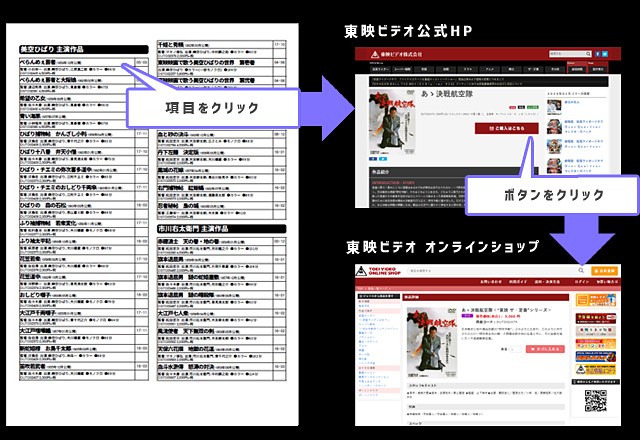Click the third thumbnail in HP release sidebar

pyautogui.click(x=554, y=146)
